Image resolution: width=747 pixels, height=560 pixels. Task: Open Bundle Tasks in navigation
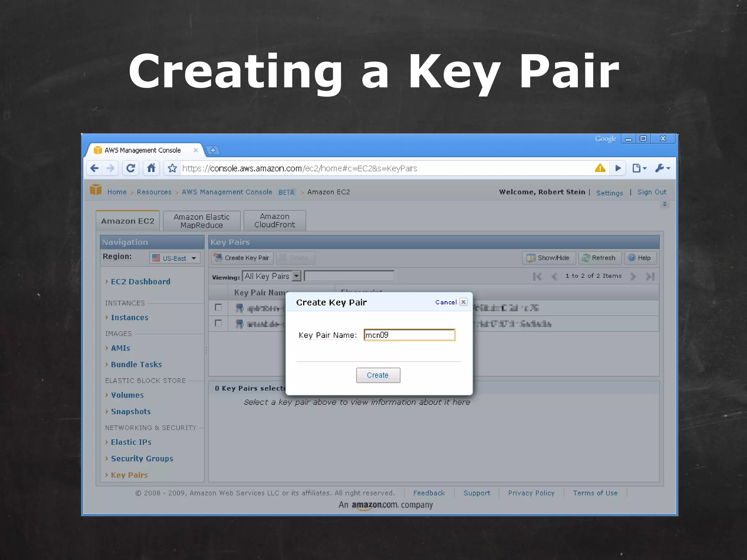pyautogui.click(x=136, y=365)
